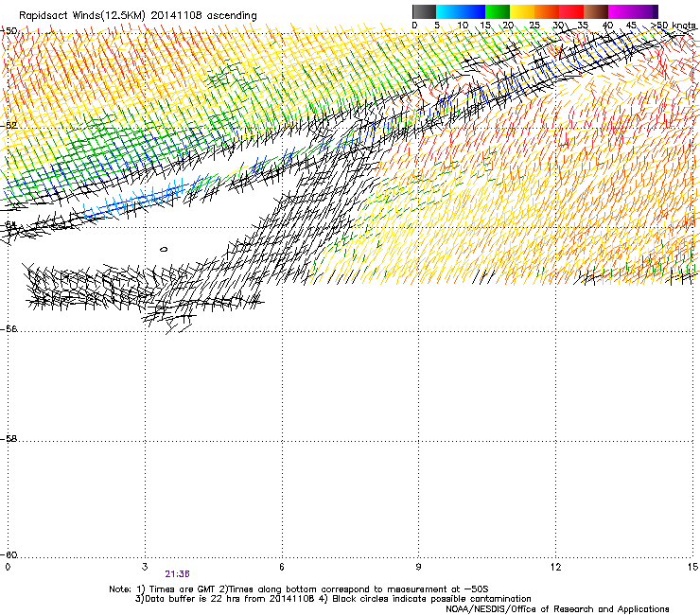Click the yellow 20-25 knots legend swatch
The width and height of the screenshot is (700, 615).
[x=522, y=11]
